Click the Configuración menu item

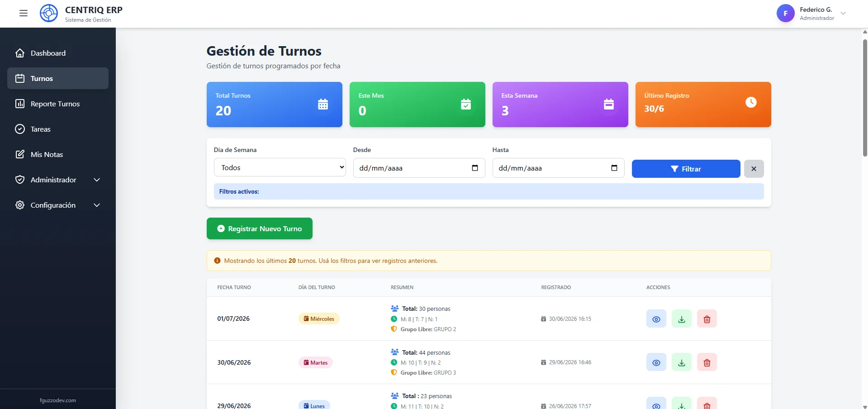[x=58, y=205]
